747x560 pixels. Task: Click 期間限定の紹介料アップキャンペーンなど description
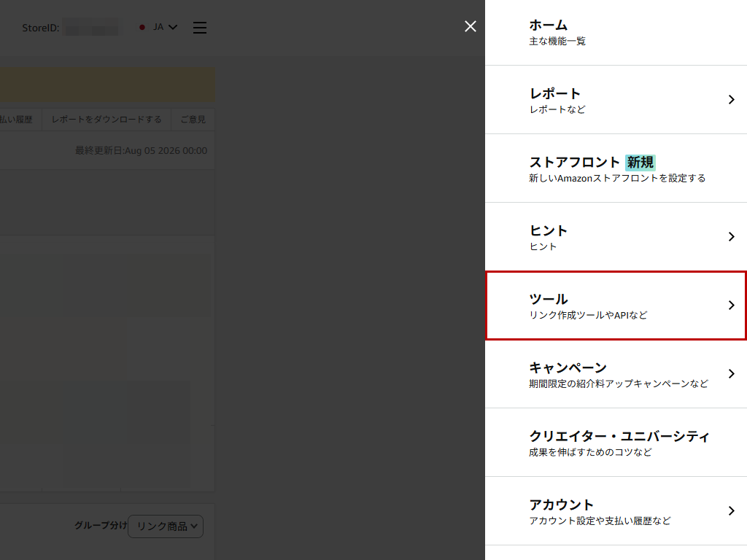[x=619, y=384]
